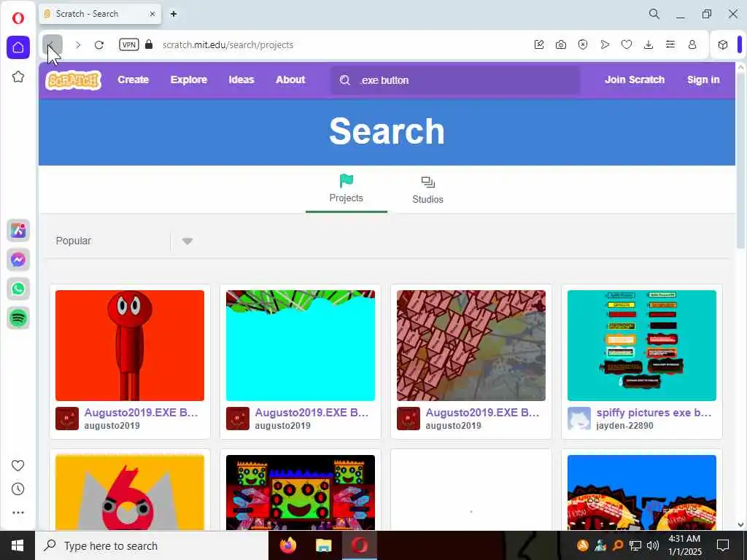Open WhatsApp from the Opera sidebar

click(x=18, y=289)
